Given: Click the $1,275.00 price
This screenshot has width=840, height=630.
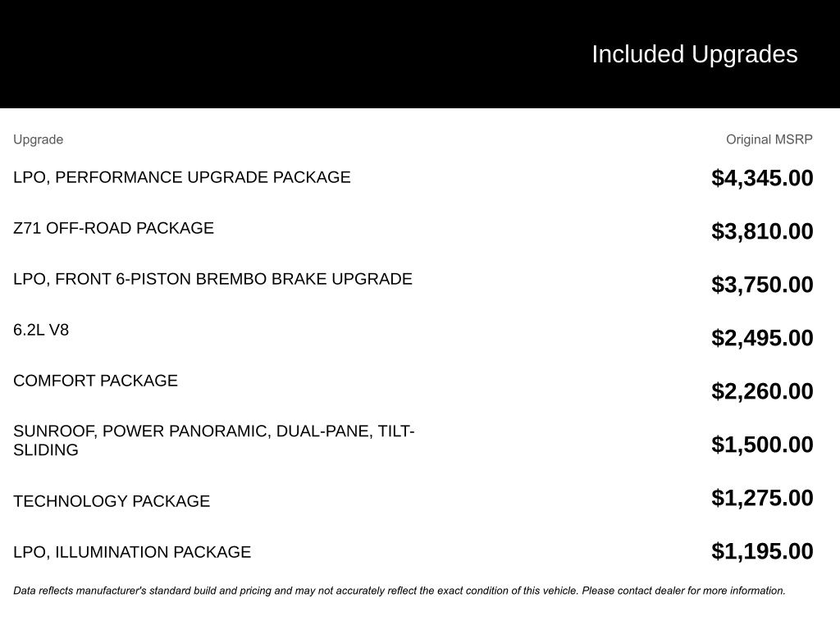Looking at the screenshot, I should point(762,498).
